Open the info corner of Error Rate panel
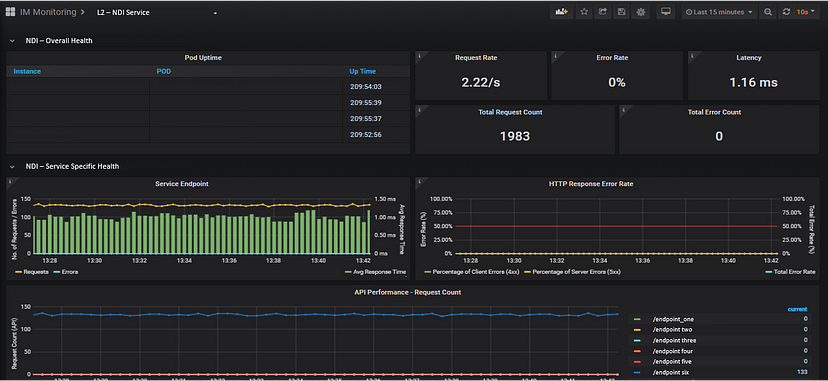The width and height of the screenshot is (828, 381). (x=556, y=55)
